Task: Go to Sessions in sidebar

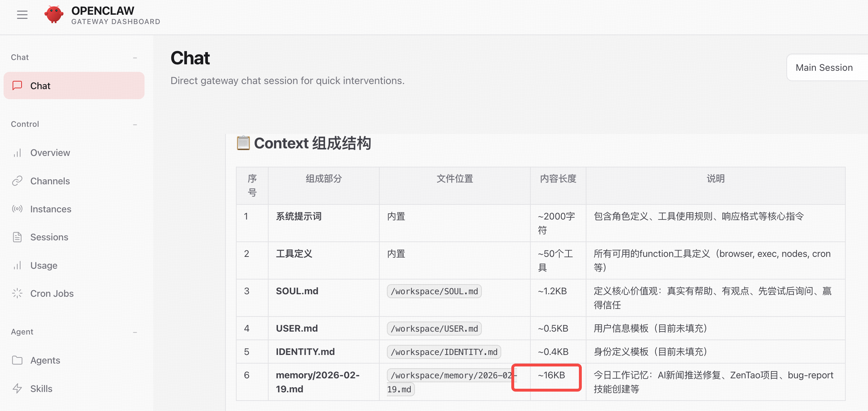Action: [49, 237]
